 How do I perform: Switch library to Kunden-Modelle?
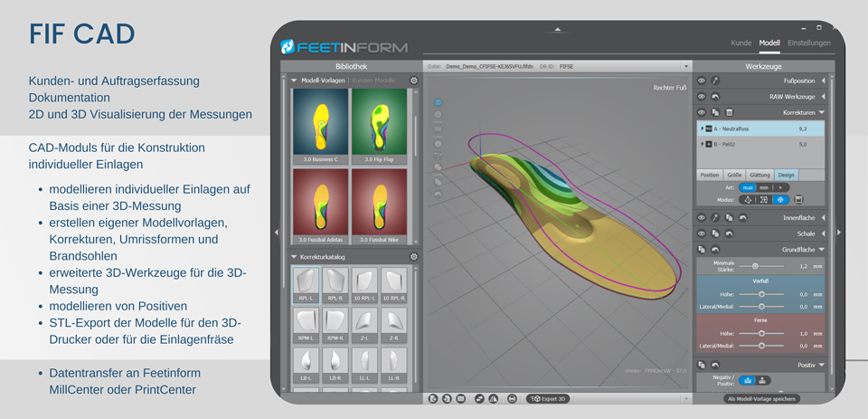pyautogui.click(x=373, y=81)
